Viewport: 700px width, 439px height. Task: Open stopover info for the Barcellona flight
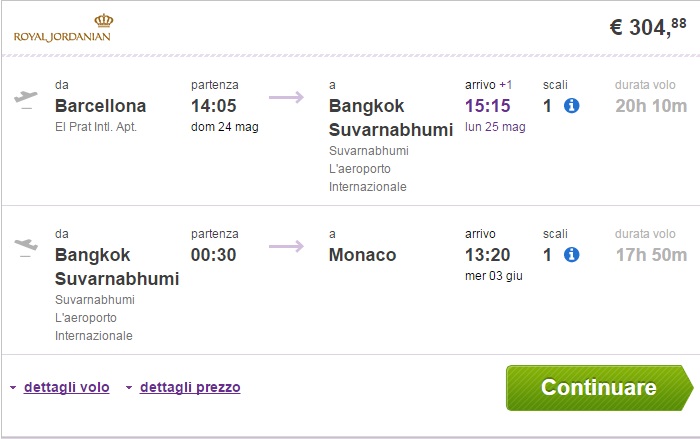click(x=572, y=106)
